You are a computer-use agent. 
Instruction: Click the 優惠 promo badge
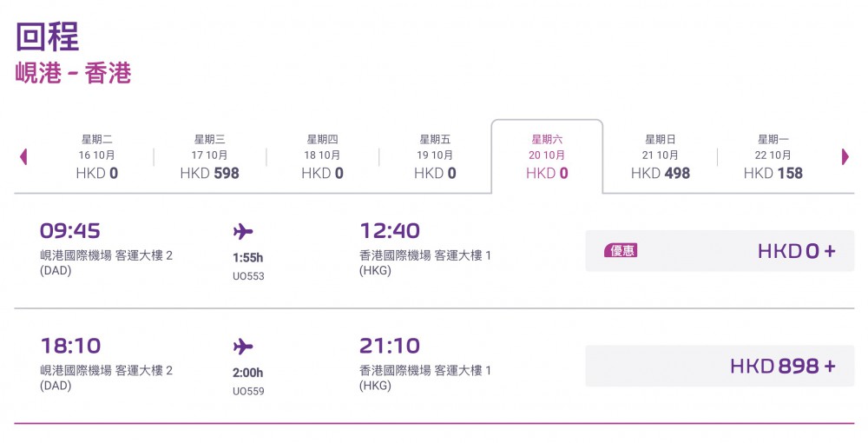[621, 251]
